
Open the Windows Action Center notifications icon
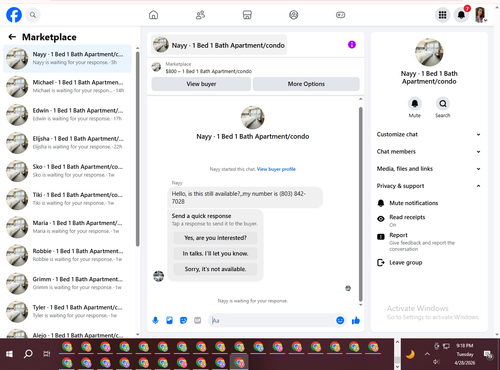coord(488,355)
